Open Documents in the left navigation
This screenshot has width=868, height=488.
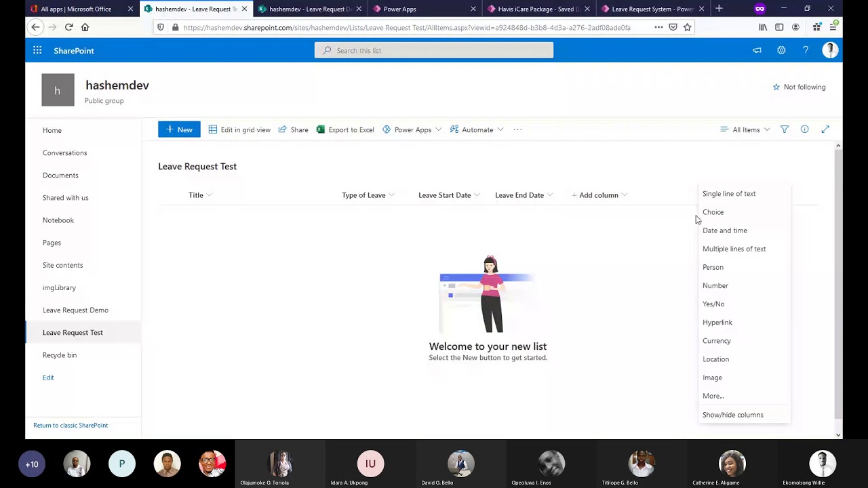coord(60,175)
